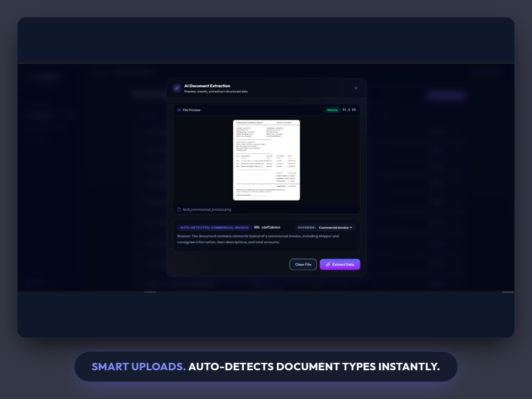Click the sparkle AI icon beside dialog title
The height and width of the screenshot is (399, 532).
(x=177, y=88)
